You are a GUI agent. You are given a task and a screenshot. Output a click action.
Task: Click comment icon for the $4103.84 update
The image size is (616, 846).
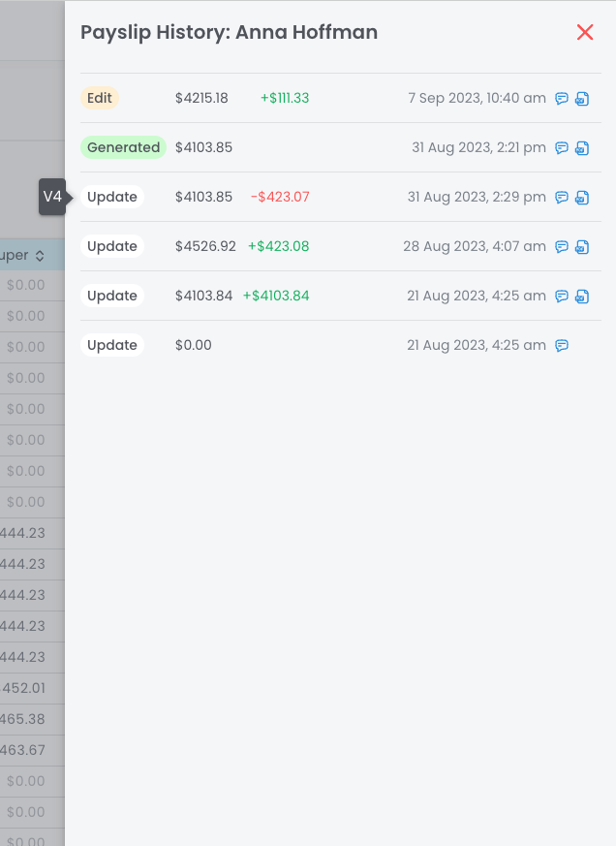point(562,297)
